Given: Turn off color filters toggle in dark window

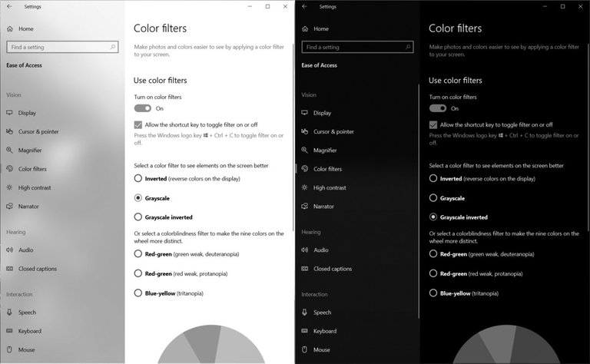Looking at the screenshot, I should point(438,108).
